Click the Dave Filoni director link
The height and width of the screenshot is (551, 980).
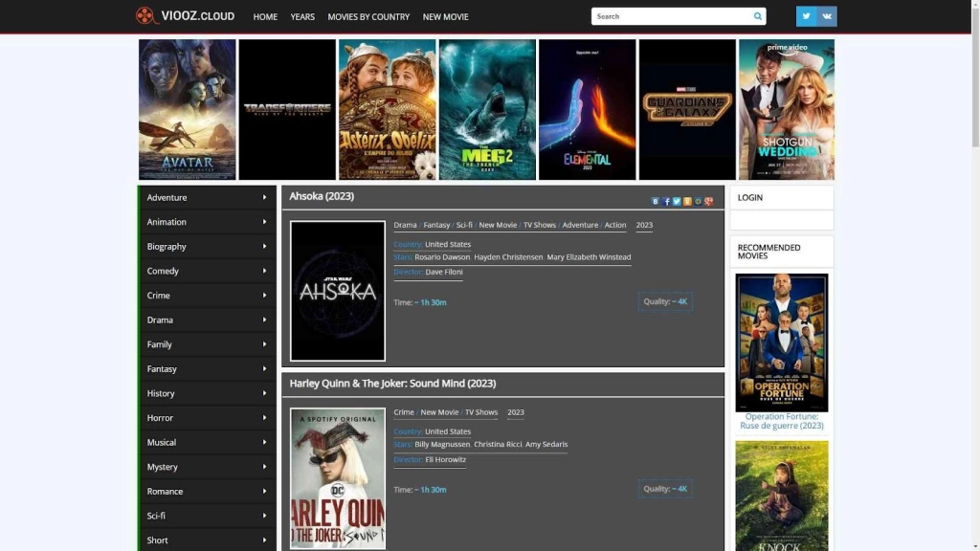click(x=444, y=273)
